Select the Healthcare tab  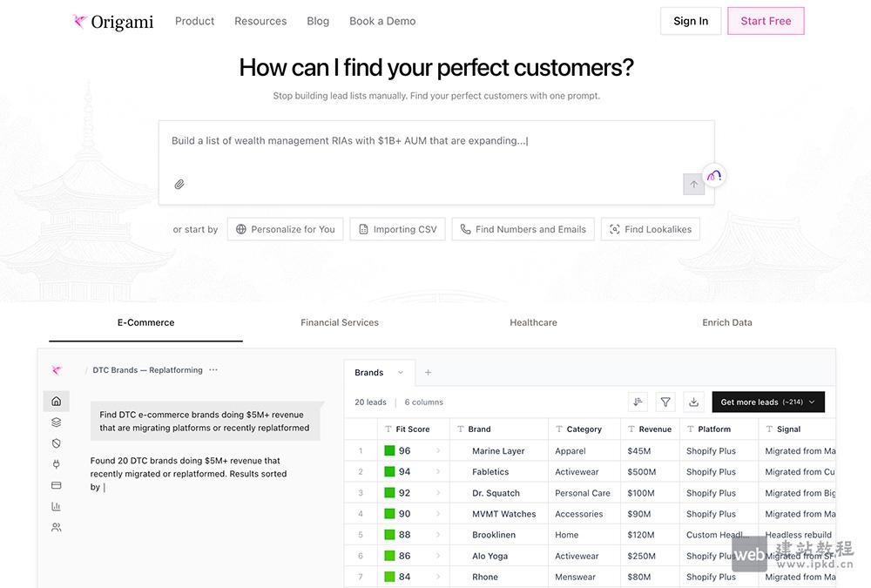[x=533, y=322]
